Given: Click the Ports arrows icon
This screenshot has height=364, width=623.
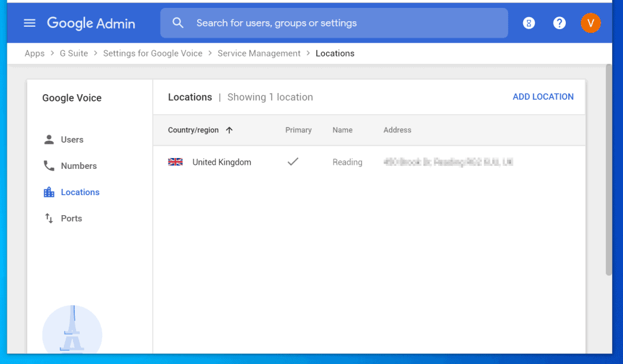Looking at the screenshot, I should [49, 218].
